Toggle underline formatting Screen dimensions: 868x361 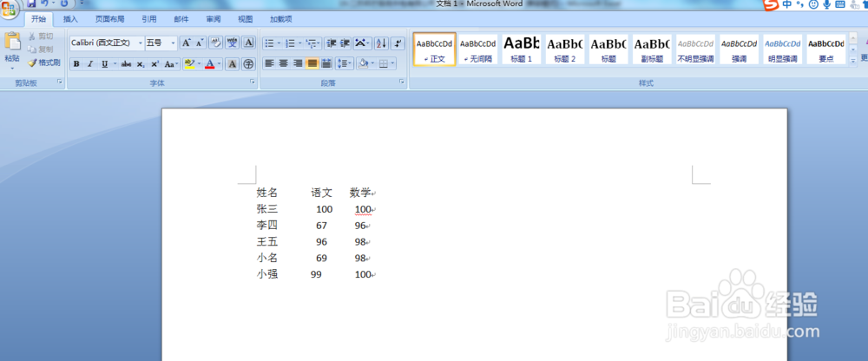[x=104, y=64]
